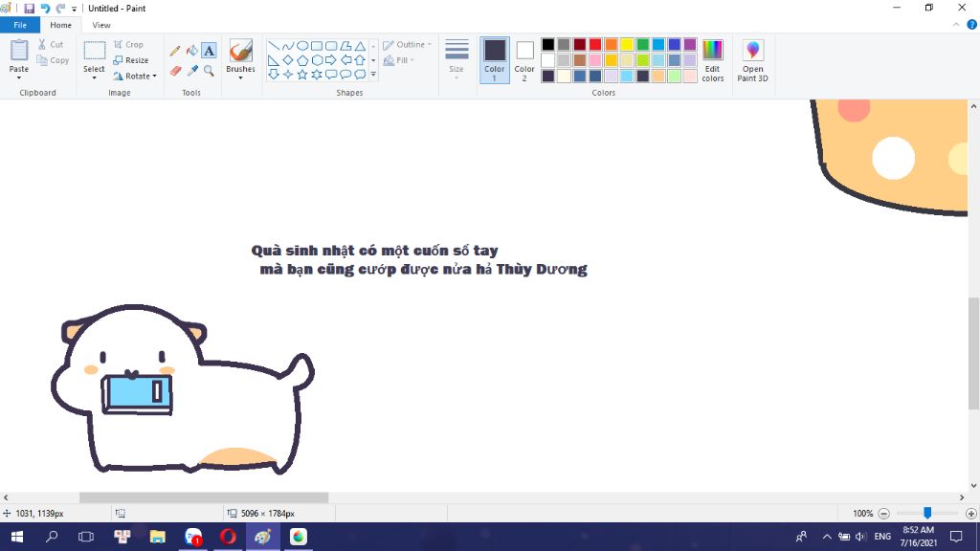Collapse the ribbon with the chevron
This screenshot has height=551, width=980.
click(x=956, y=25)
